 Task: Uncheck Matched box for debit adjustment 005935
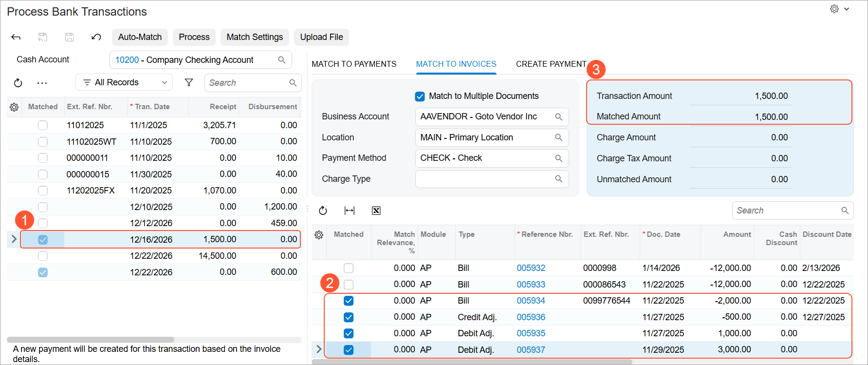click(x=349, y=333)
